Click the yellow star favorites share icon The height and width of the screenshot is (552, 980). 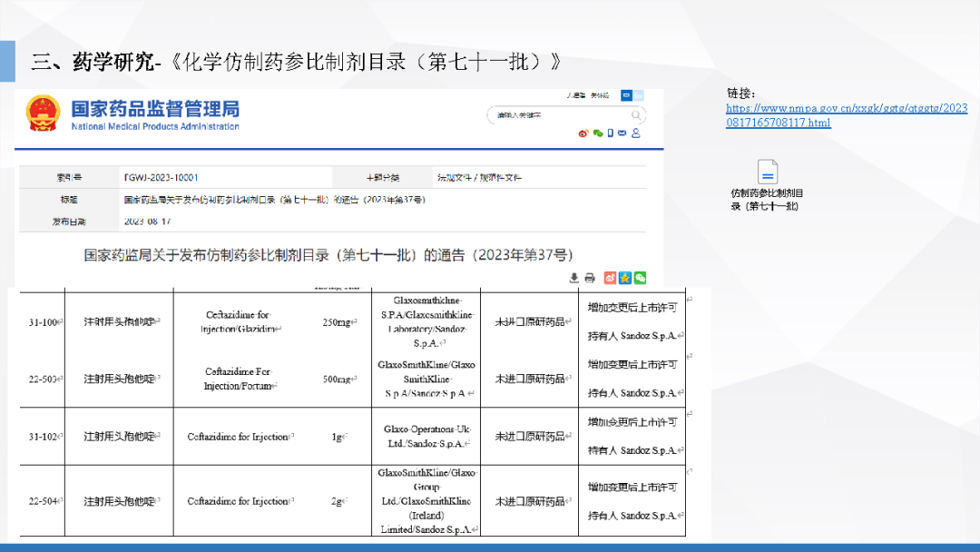(625, 278)
